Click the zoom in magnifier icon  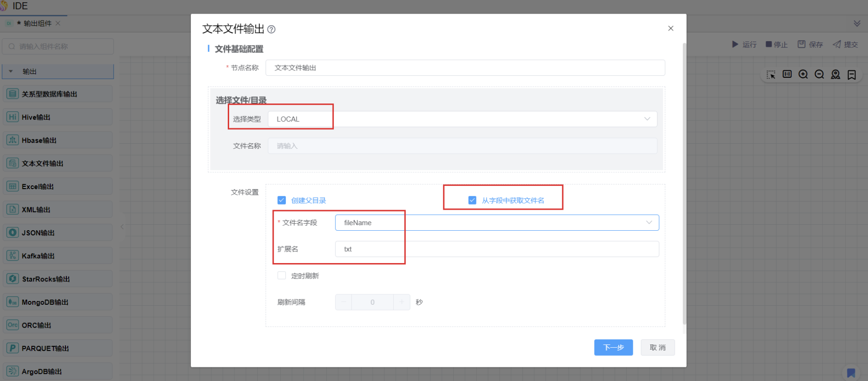pyautogui.click(x=803, y=74)
